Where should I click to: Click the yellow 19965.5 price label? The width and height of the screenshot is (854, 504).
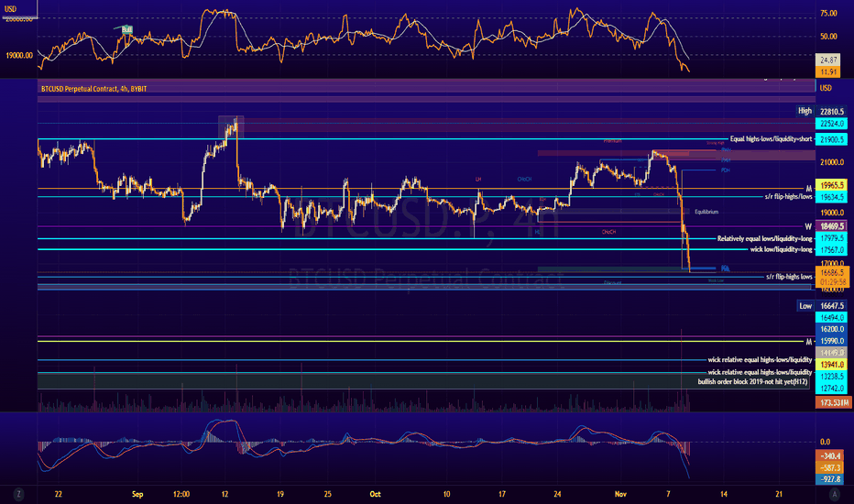(832, 185)
